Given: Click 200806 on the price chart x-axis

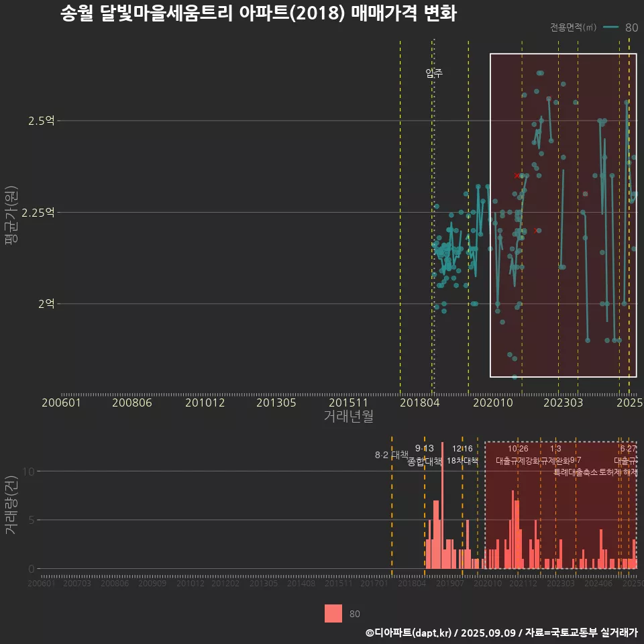Looking at the screenshot, I should tap(132, 402).
